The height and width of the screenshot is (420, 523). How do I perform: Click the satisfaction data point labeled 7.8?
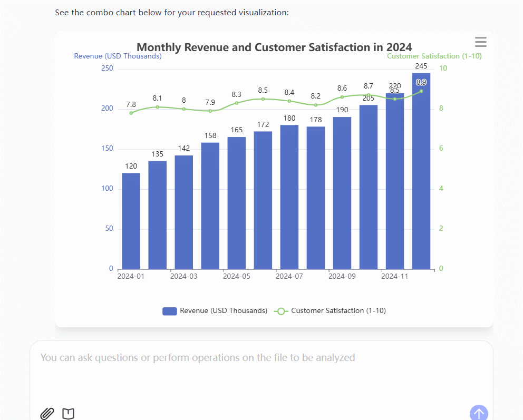pyautogui.click(x=131, y=113)
